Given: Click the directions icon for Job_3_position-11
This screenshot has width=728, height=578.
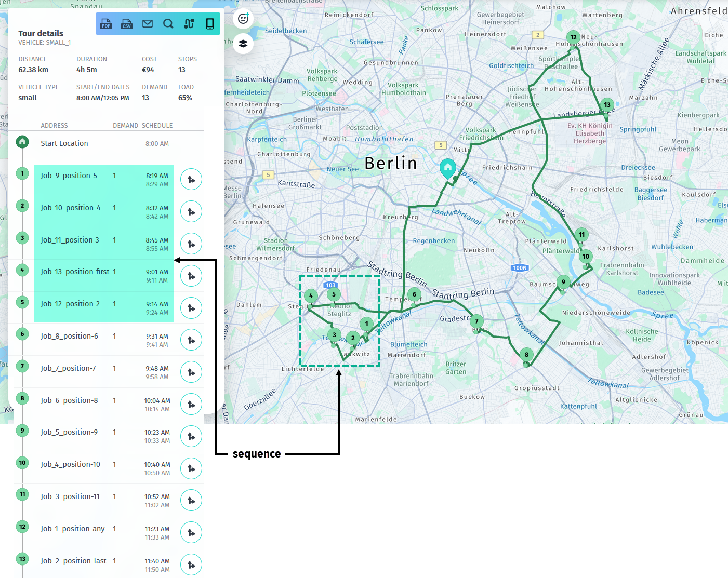Looking at the screenshot, I should [191, 501].
